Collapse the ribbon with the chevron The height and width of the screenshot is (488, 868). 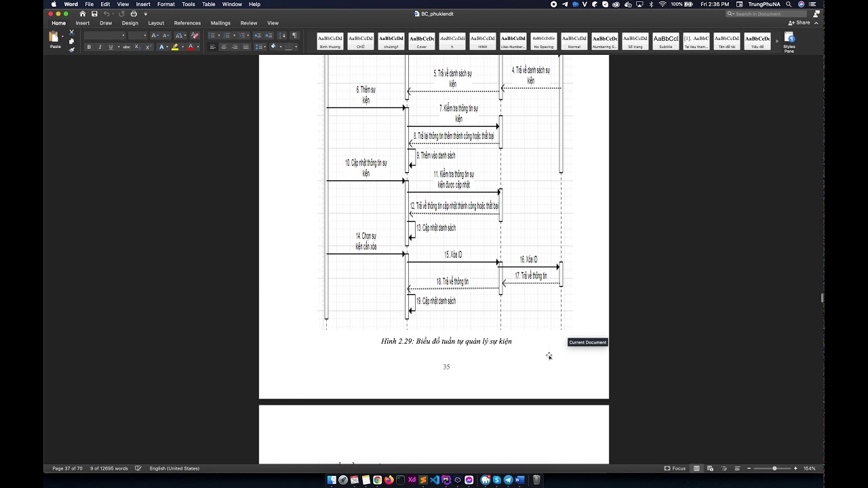point(815,22)
